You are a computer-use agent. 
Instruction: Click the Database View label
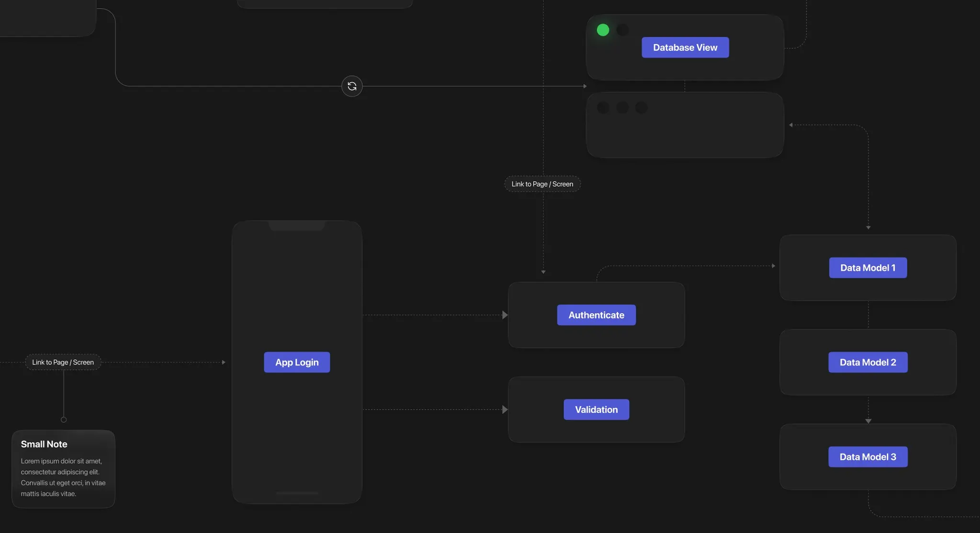(685, 47)
